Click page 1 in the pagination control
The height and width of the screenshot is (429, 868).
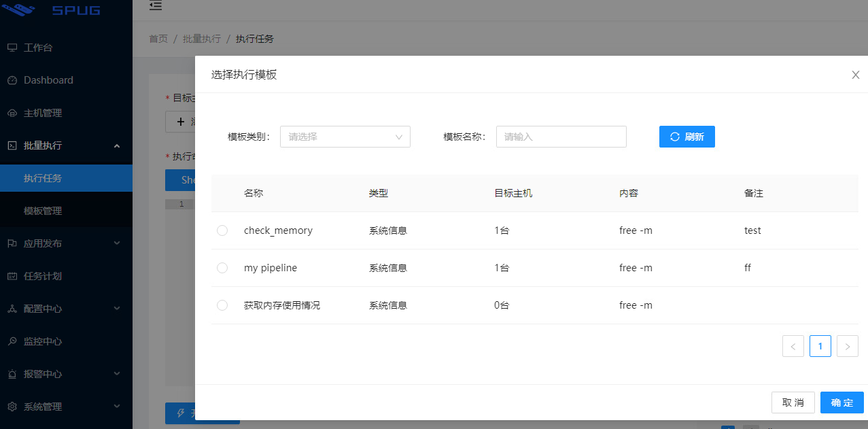[820, 345]
